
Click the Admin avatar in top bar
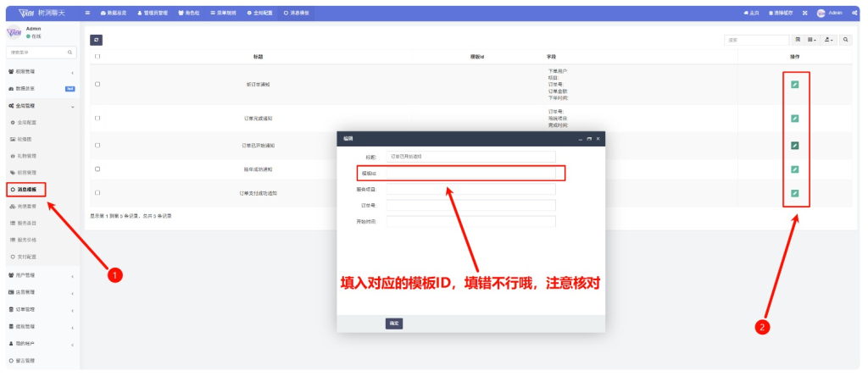click(821, 13)
